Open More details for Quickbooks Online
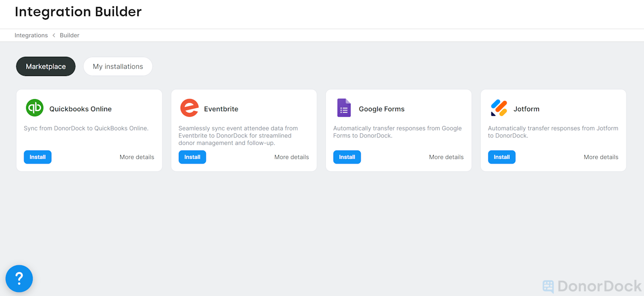Image resolution: width=644 pixels, height=296 pixels. (x=137, y=157)
